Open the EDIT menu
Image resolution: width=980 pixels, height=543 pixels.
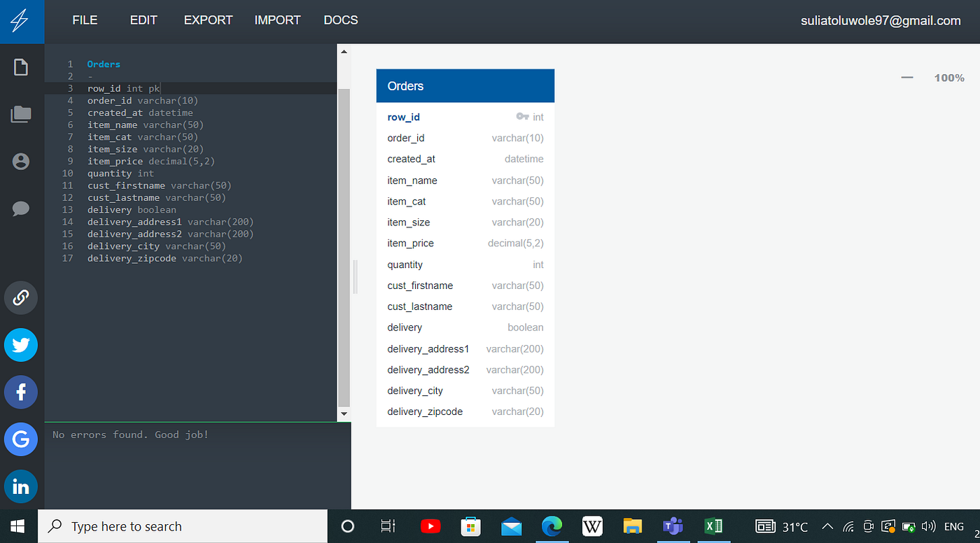point(143,20)
